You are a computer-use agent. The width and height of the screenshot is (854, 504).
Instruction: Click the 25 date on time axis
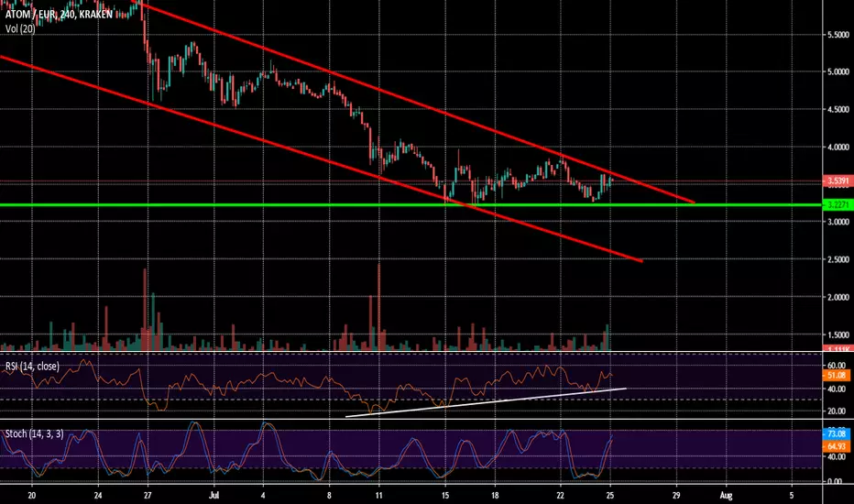click(x=610, y=495)
